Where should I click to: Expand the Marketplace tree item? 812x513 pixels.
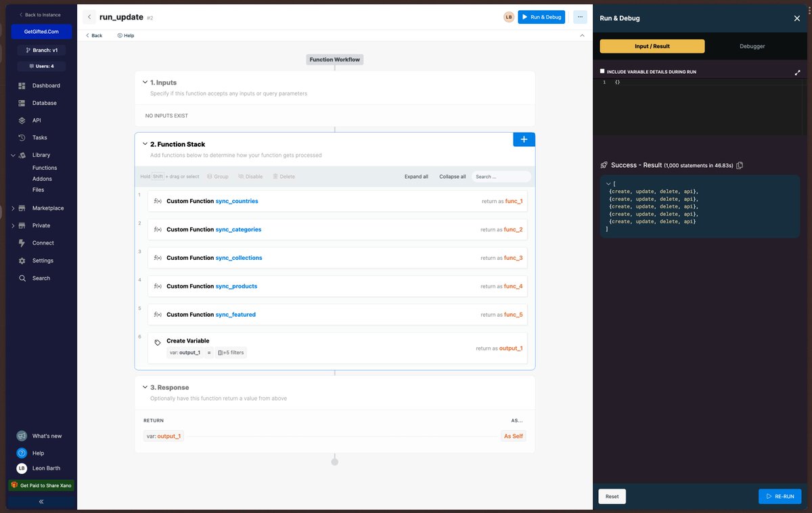(12, 208)
